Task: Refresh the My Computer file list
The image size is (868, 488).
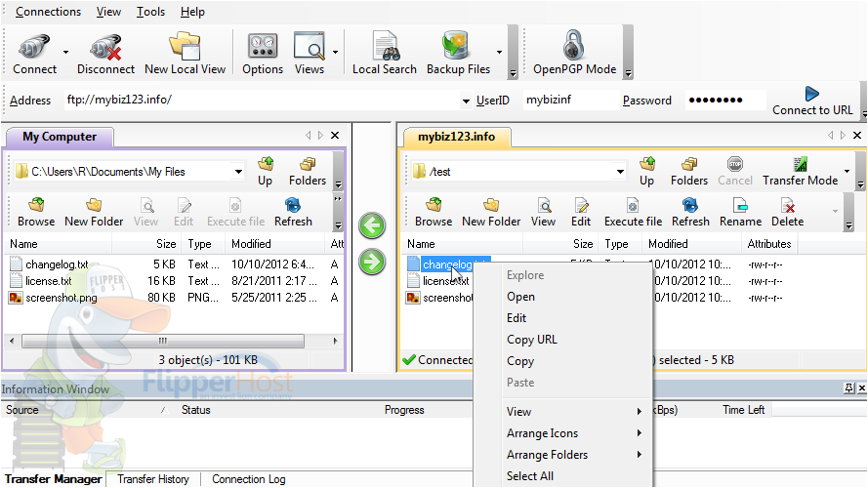Action: pyautogui.click(x=293, y=205)
